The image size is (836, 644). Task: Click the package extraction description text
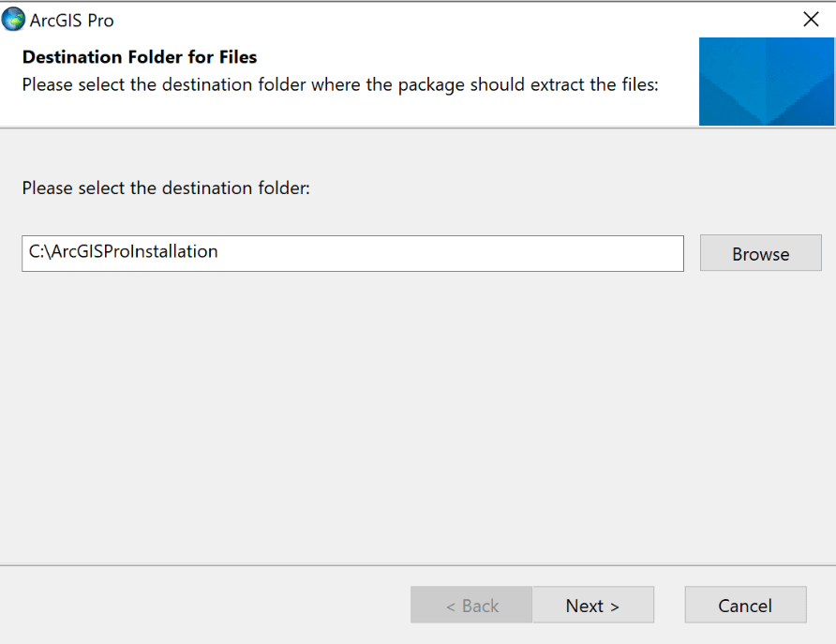click(x=340, y=84)
